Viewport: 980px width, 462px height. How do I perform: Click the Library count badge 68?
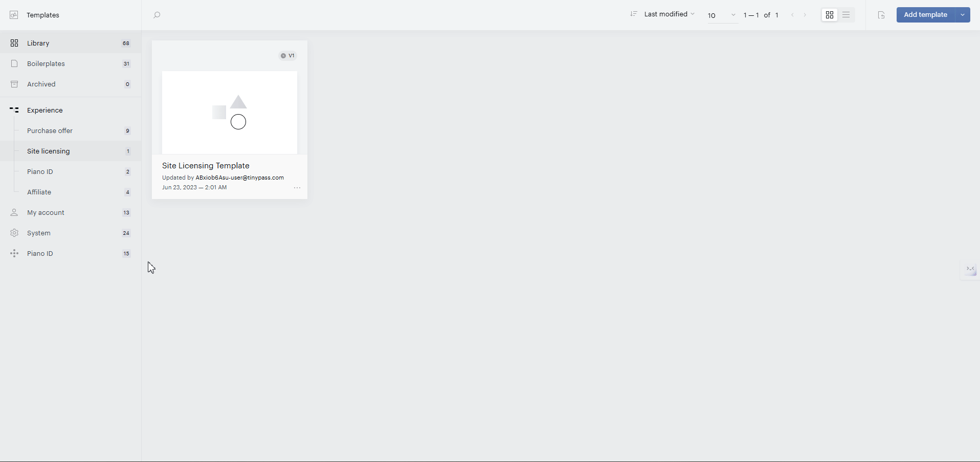pos(126,43)
